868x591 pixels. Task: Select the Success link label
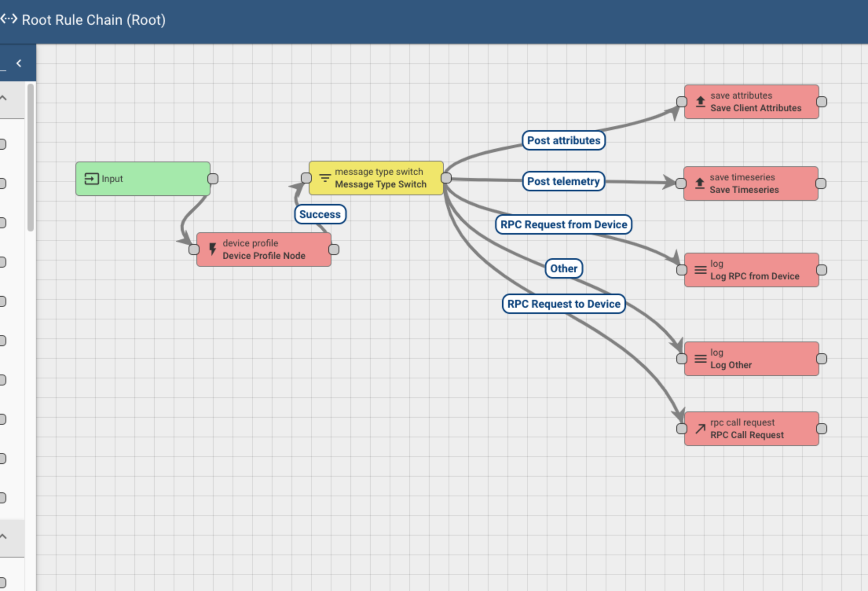coord(320,214)
